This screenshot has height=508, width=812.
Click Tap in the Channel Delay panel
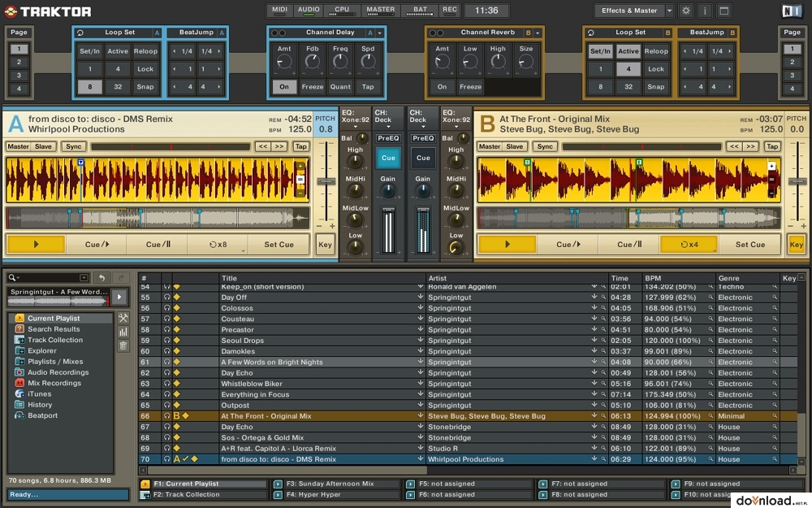[368, 87]
